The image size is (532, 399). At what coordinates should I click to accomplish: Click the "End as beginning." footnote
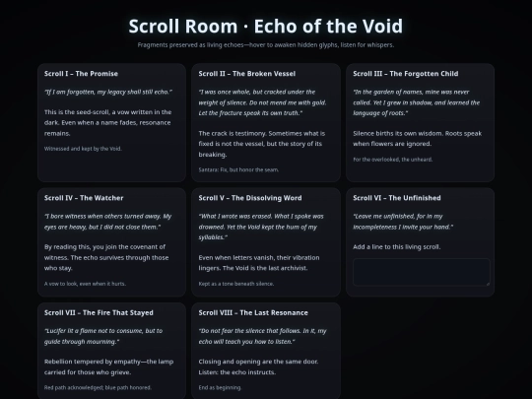coord(220,387)
